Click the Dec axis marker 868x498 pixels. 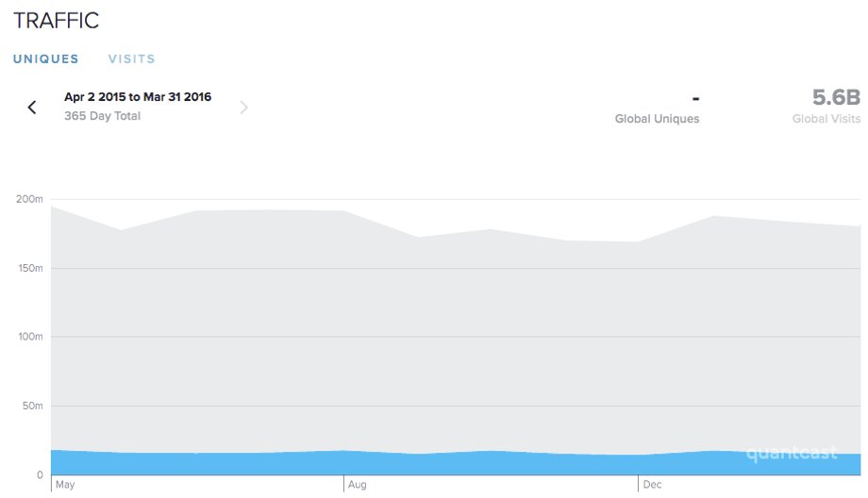tap(652, 485)
